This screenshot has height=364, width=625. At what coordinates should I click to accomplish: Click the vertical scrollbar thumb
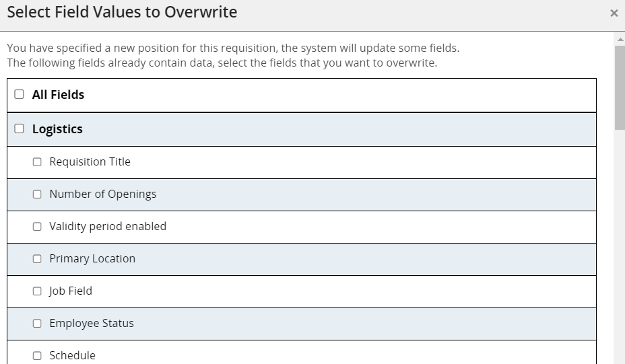click(x=620, y=87)
